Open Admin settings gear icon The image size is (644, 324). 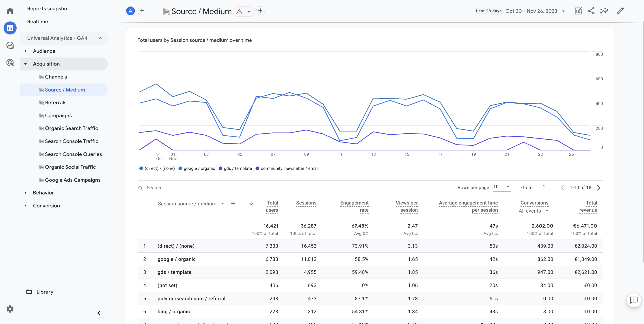click(x=10, y=309)
